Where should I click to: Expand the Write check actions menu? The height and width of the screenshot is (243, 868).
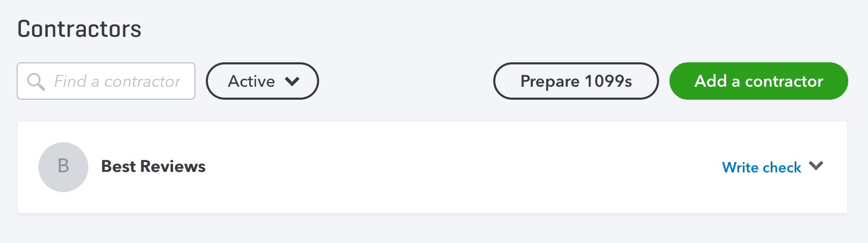coord(816,166)
